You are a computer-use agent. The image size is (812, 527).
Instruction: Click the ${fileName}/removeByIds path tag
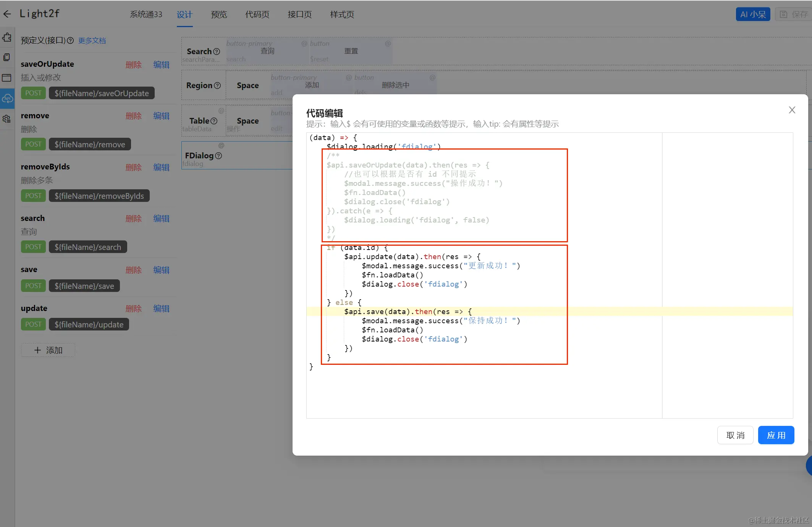point(99,196)
